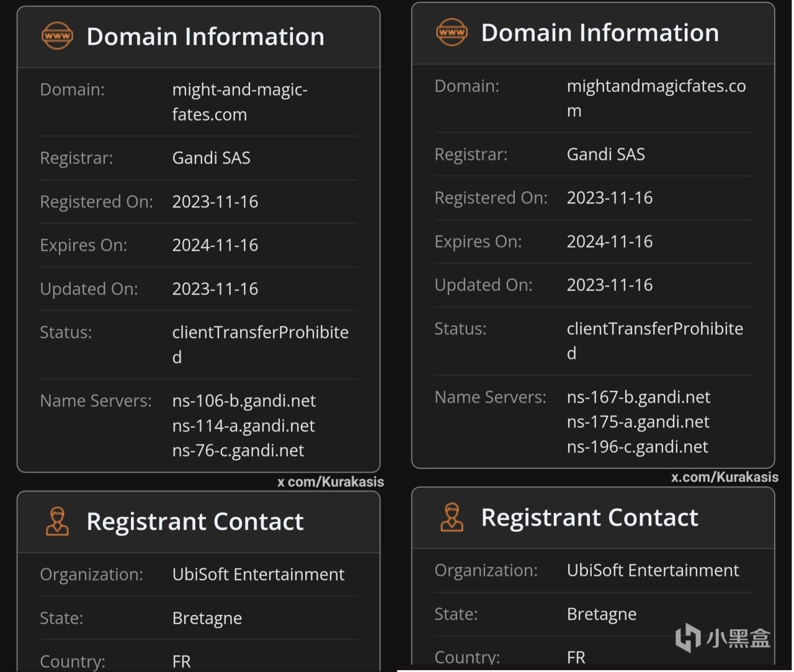Click ns-76-c.gandi.net name server
The image size is (794, 672).
pos(238,450)
